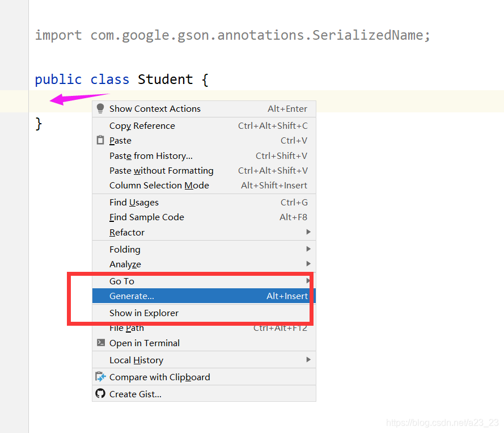
Task: Click the Alt+Insert shortcut text
Action: [x=287, y=296]
